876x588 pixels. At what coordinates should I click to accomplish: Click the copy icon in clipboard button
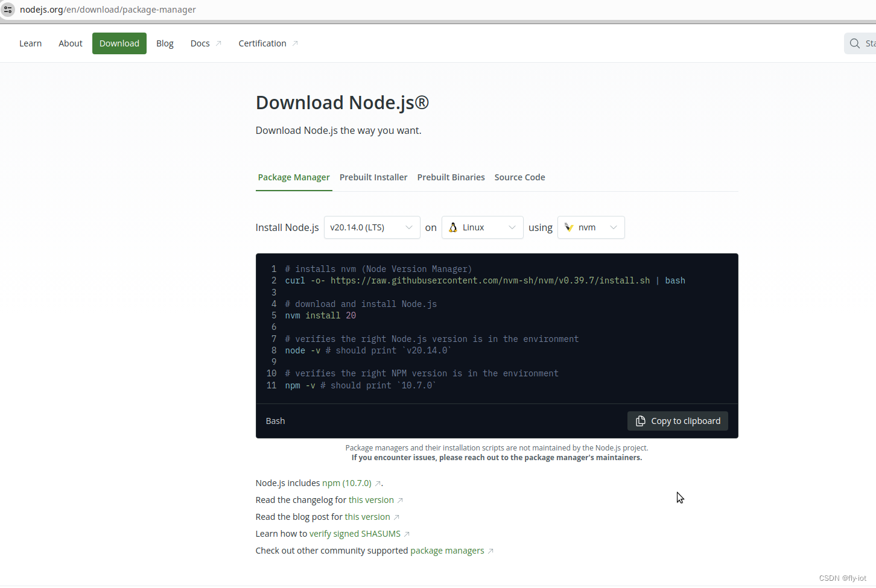pyautogui.click(x=641, y=421)
